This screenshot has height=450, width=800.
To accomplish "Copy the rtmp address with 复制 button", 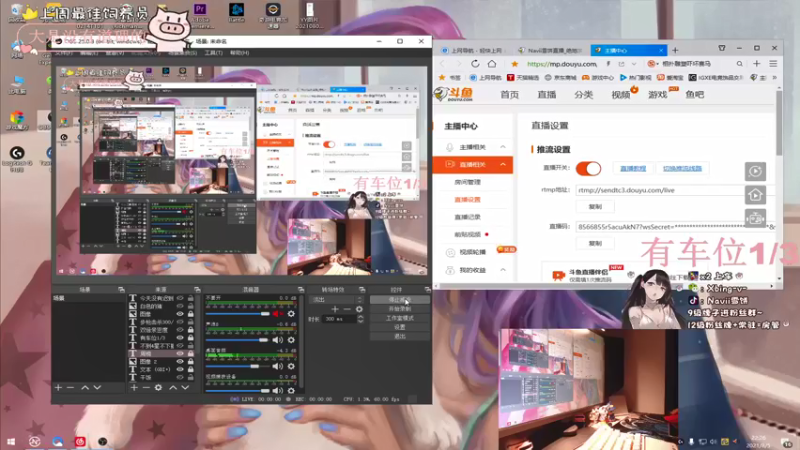I will (x=595, y=207).
